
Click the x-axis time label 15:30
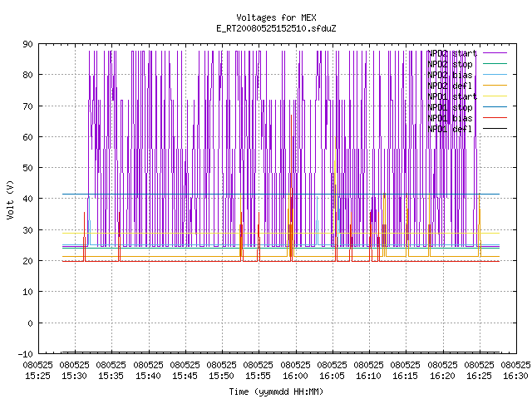pyautogui.click(x=74, y=376)
